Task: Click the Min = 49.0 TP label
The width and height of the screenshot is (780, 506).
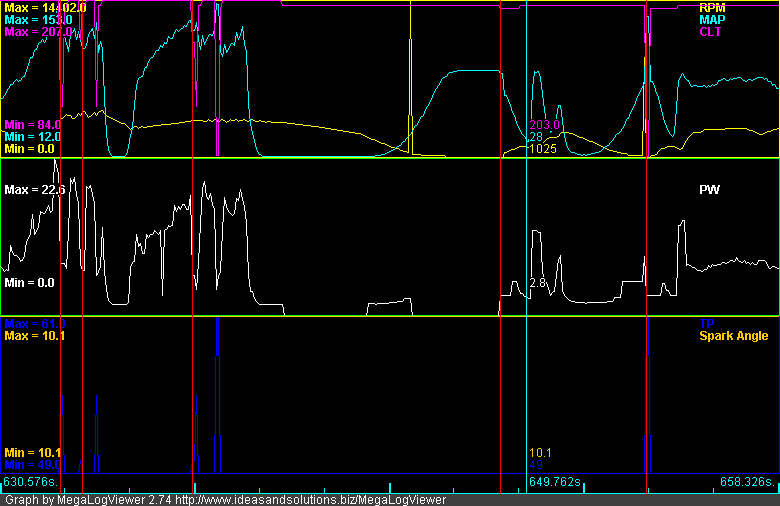Action: coord(32,465)
